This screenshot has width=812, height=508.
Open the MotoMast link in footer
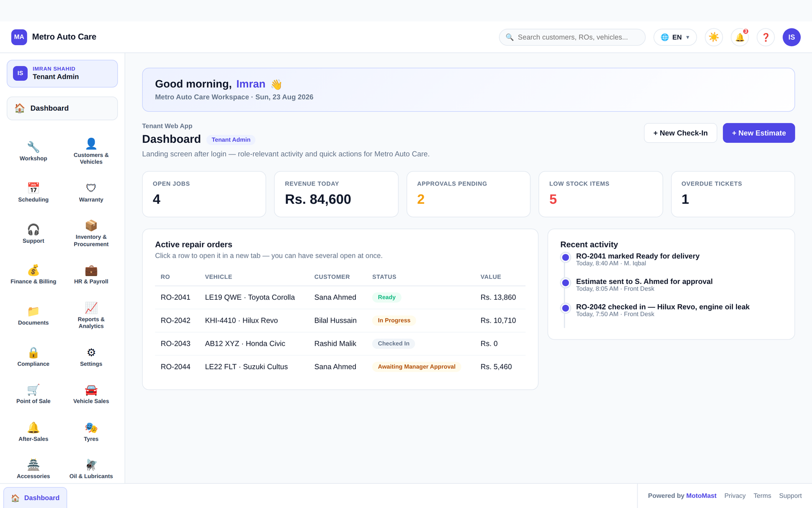(x=701, y=496)
